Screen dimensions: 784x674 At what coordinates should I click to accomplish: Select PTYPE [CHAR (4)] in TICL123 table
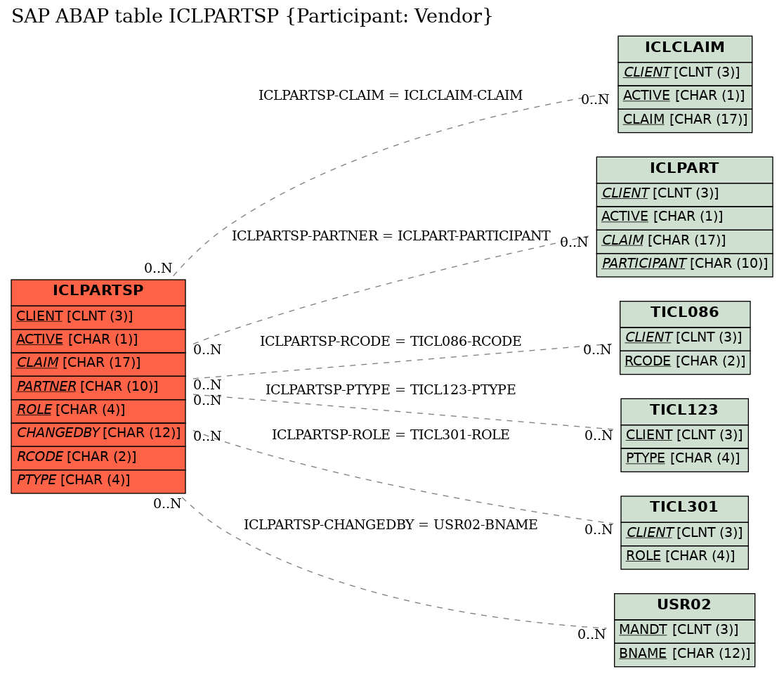[684, 460]
